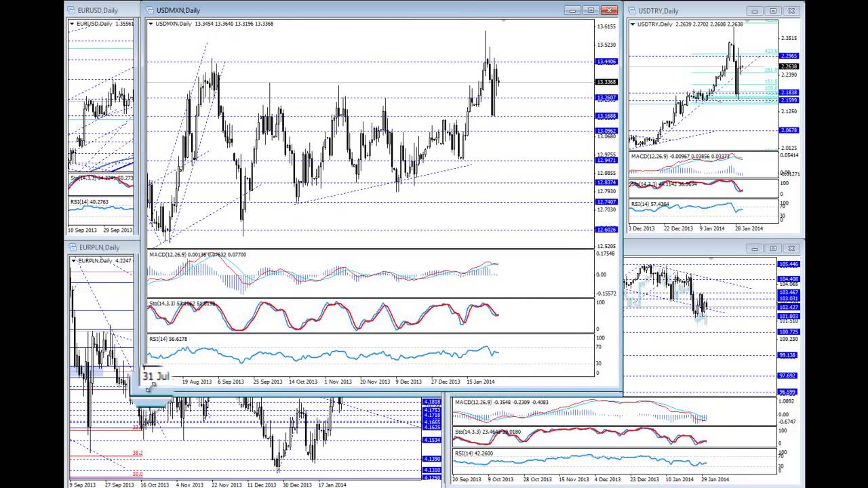
Task: Close the USDMXN chart window
Action: coord(610,10)
